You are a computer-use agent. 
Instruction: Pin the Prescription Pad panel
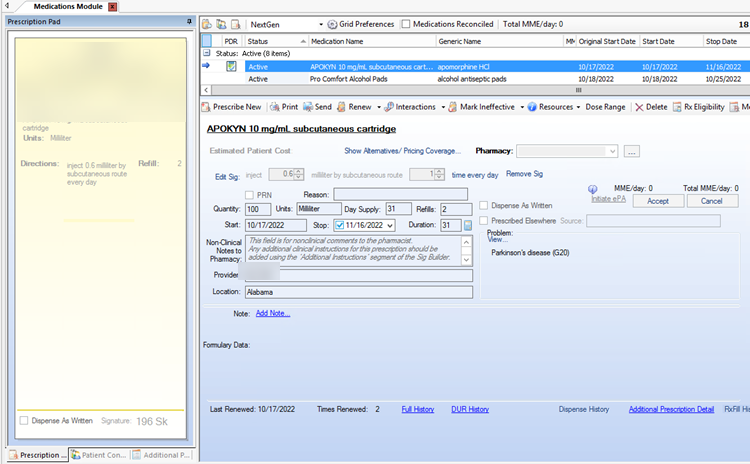pos(189,22)
